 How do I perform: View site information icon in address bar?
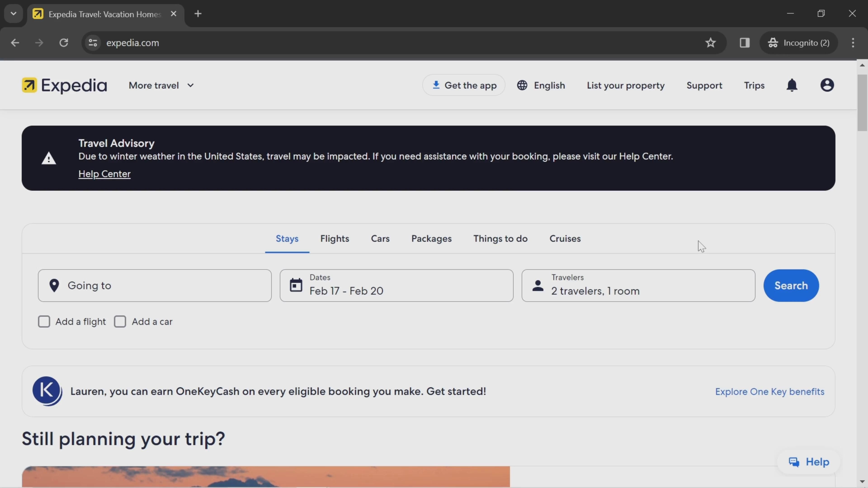coord(93,43)
